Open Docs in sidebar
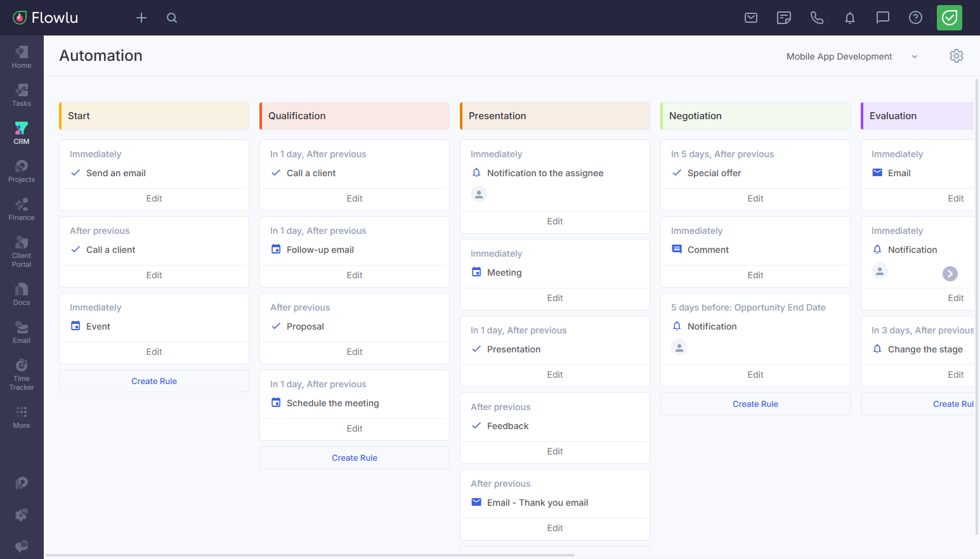Screen dimensions: 980x559 (x=22, y=294)
